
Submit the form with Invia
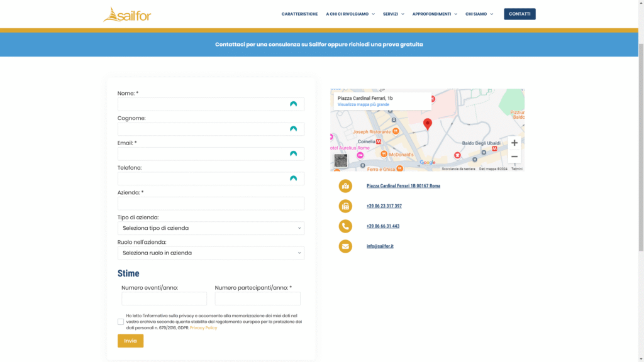[x=131, y=341]
